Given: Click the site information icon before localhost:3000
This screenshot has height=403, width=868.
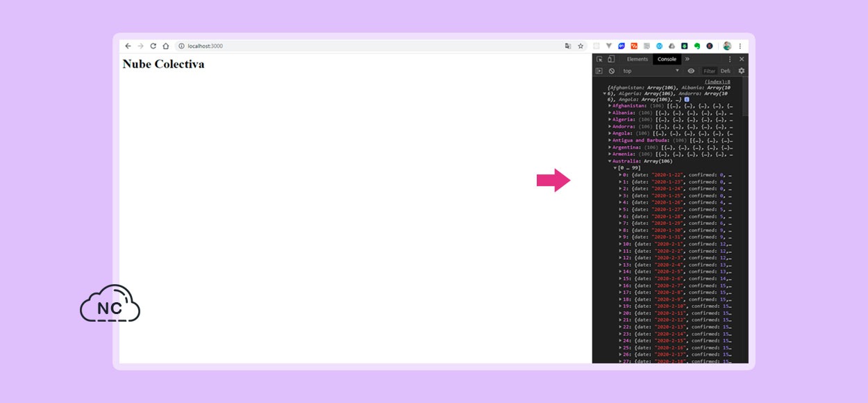Looking at the screenshot, I should pyautogui.click(x=181, y=46).
